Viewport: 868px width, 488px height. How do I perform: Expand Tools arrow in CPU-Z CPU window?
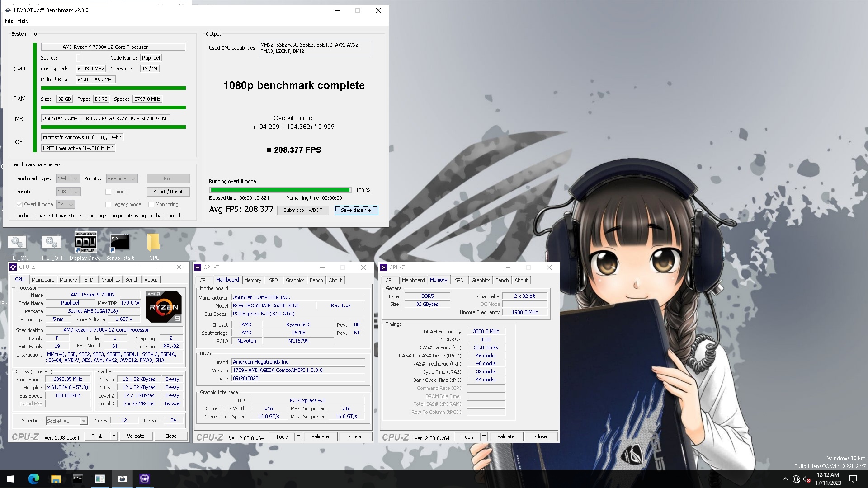pos(113,436)
